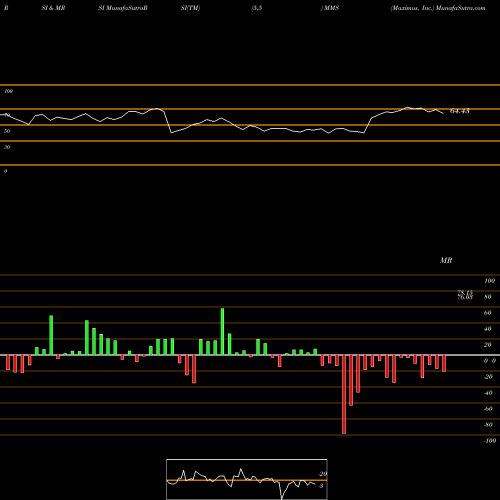The height and width of the screenshot is (500, 500).
Task: Click the "SI(TM)" header text
Action: pos(190,8)
